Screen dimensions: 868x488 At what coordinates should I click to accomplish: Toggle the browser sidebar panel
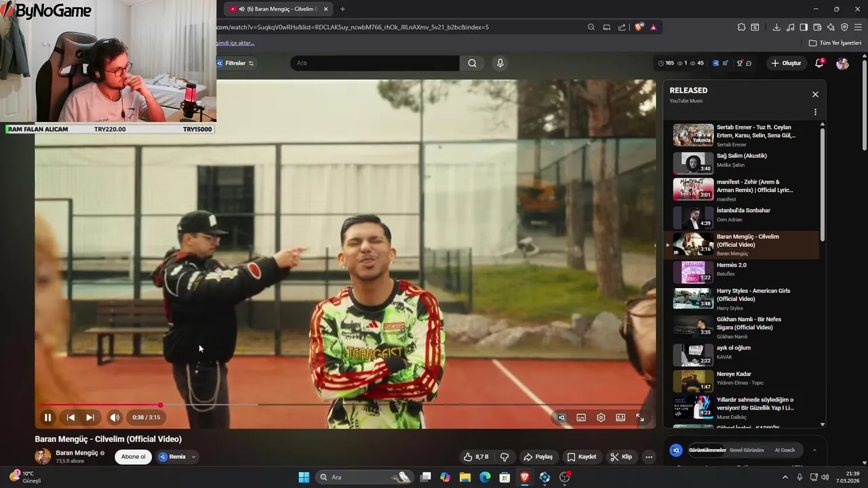click(804, 27)
